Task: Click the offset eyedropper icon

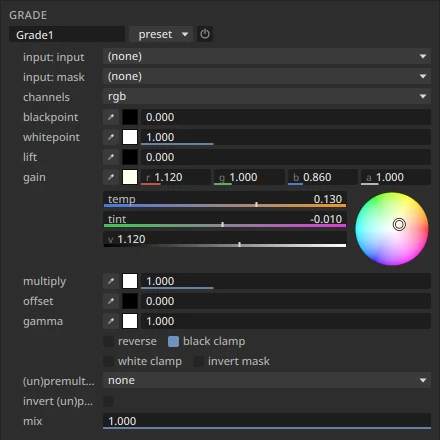Action: pyautogui.click(x=111, y=301)
